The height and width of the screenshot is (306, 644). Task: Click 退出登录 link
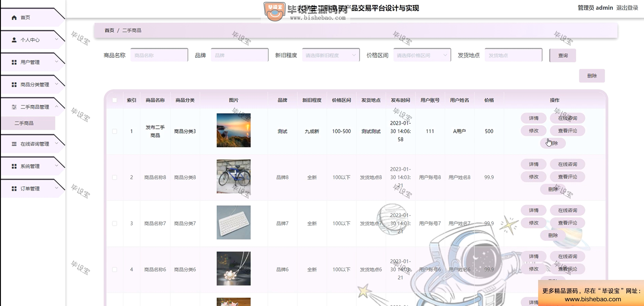[x=627, y=8]
